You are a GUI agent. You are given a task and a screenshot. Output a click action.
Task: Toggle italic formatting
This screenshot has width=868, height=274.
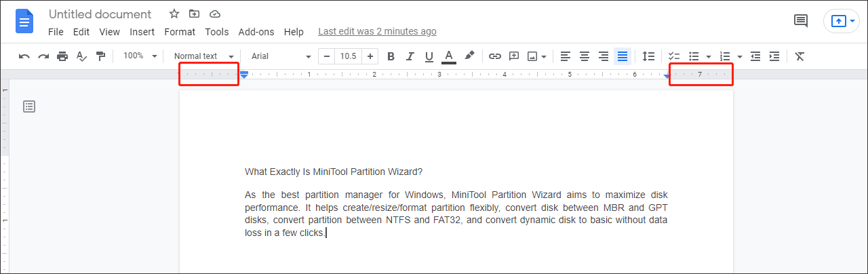point(410,56)
